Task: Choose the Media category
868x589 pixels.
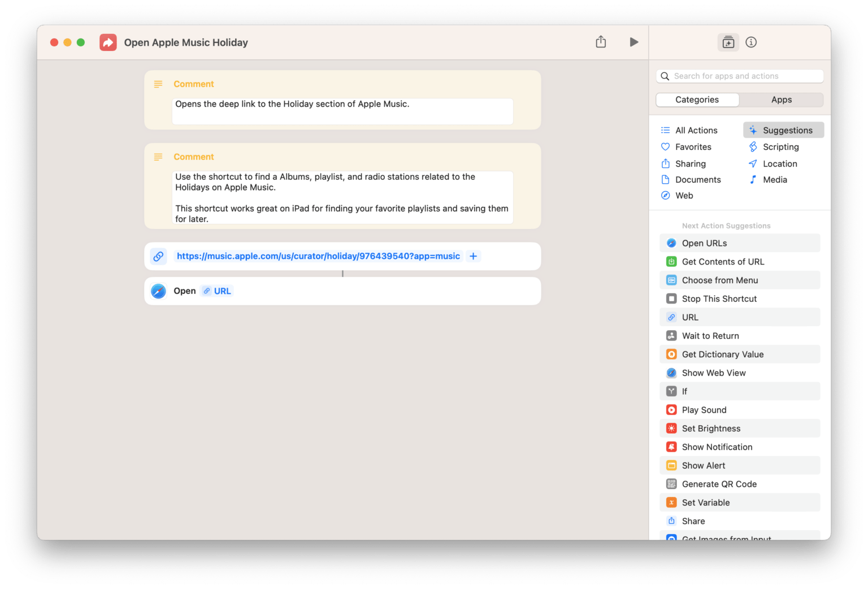Action: [x=774, y=180]
